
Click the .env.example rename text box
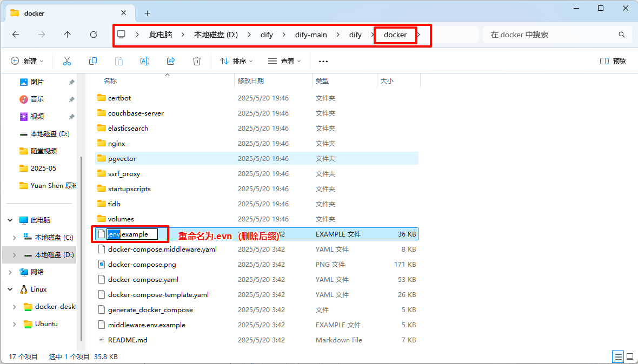132,234
